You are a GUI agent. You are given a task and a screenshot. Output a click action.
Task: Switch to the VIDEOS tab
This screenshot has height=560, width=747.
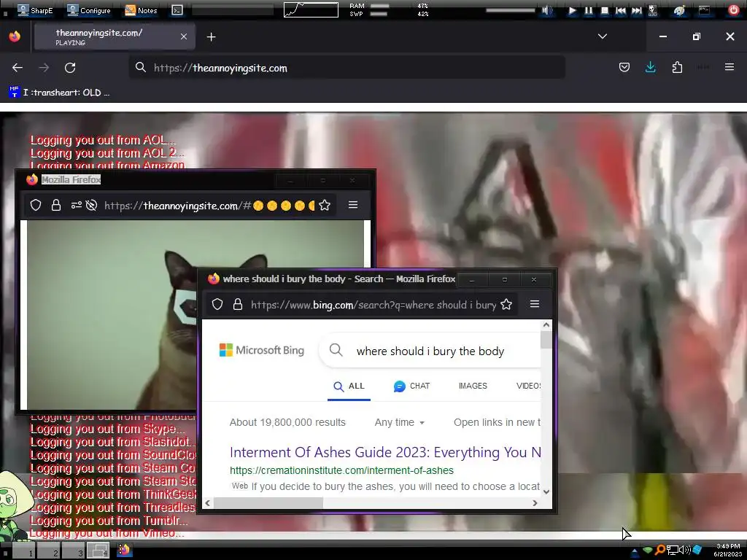point(528,386)
